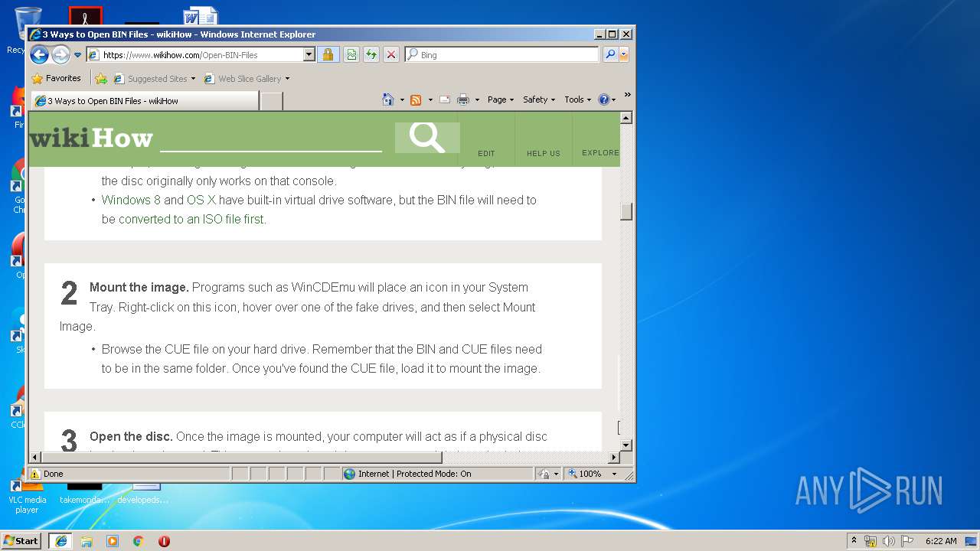Click the wikiHow magnifier search button

427,138
